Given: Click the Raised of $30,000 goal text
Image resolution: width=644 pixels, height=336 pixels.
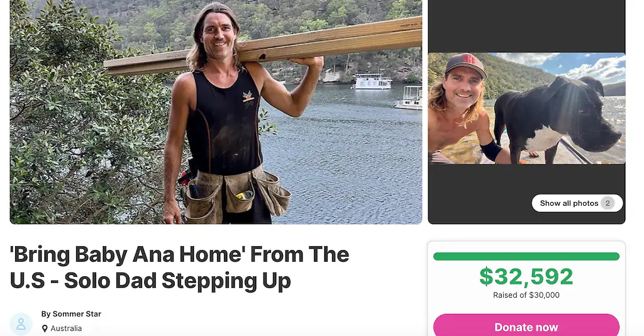Looking at the screenshot, I should coord(526,295).
